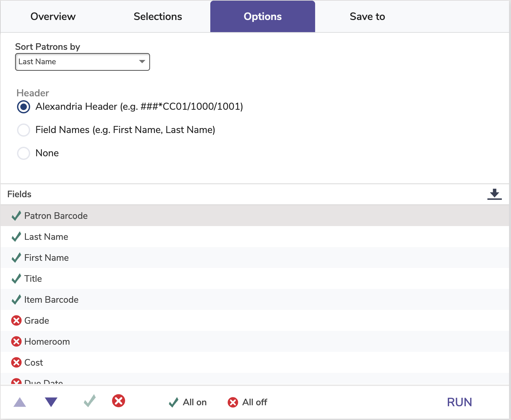Image resolution: width=511 pixels, height=420 pixels.
Task: Toggle the First Name field checkmark
Action: [16, 258]
